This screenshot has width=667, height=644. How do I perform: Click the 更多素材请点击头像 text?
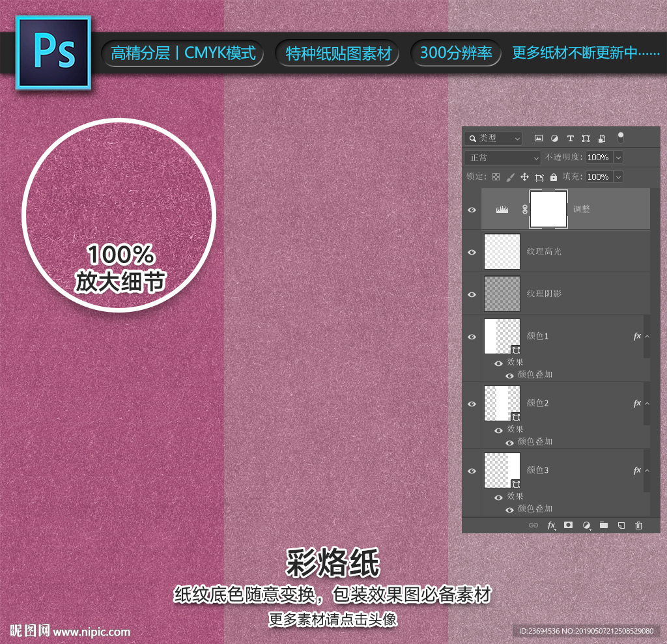[x=333, y=619]
